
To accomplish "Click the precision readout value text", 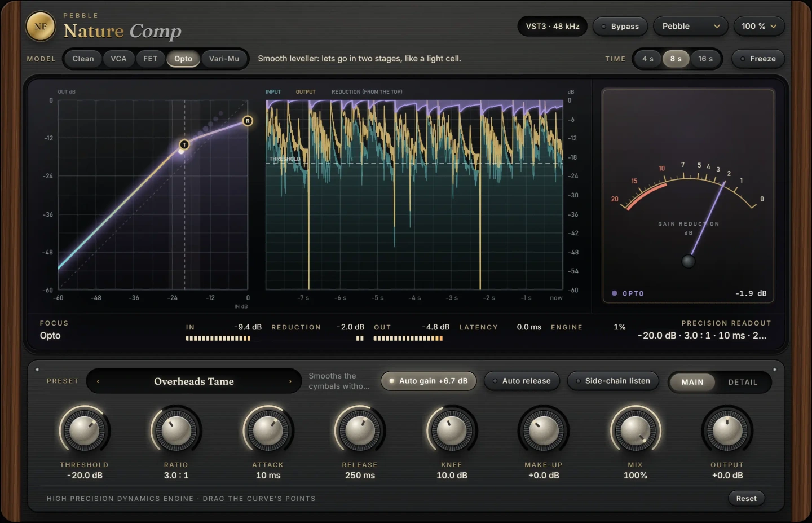I will click(702, 335).
